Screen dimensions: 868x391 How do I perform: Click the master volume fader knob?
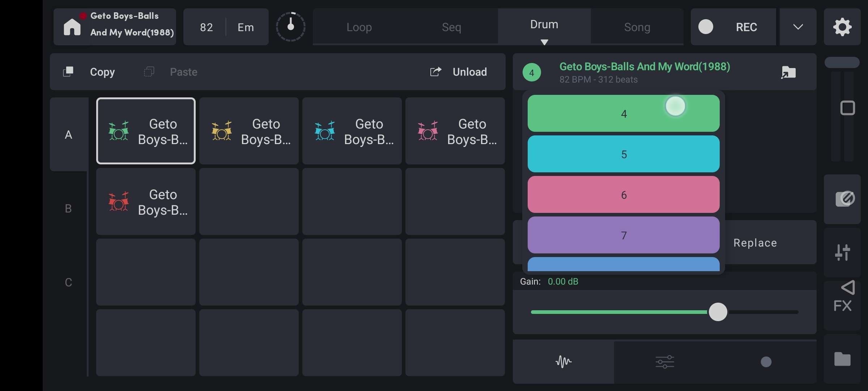(842, 62)
